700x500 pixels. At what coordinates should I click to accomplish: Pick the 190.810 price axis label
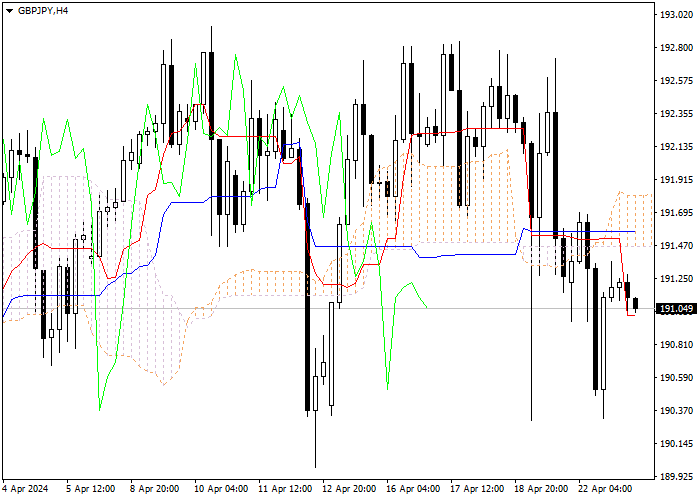pyautogui.click(x=676, y=345)
